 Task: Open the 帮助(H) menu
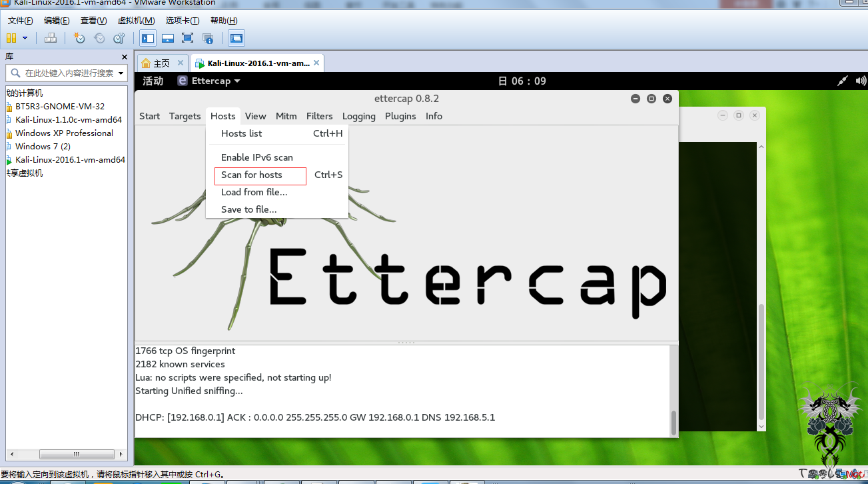(x=224, y=21)
